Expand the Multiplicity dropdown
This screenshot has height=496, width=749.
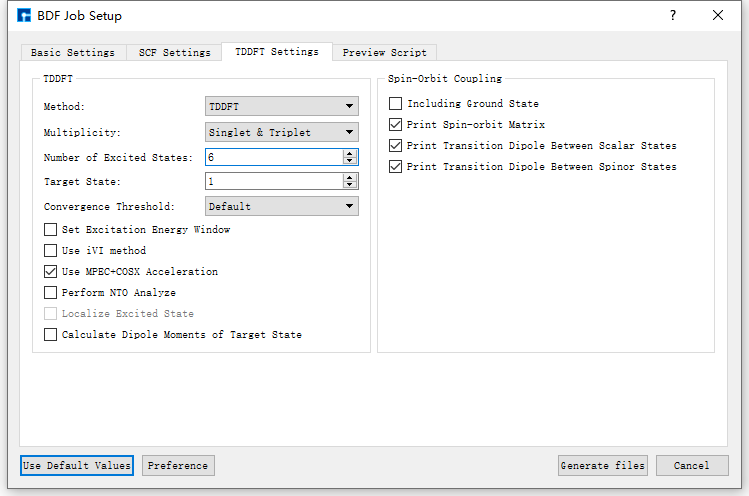click(281, 132)
